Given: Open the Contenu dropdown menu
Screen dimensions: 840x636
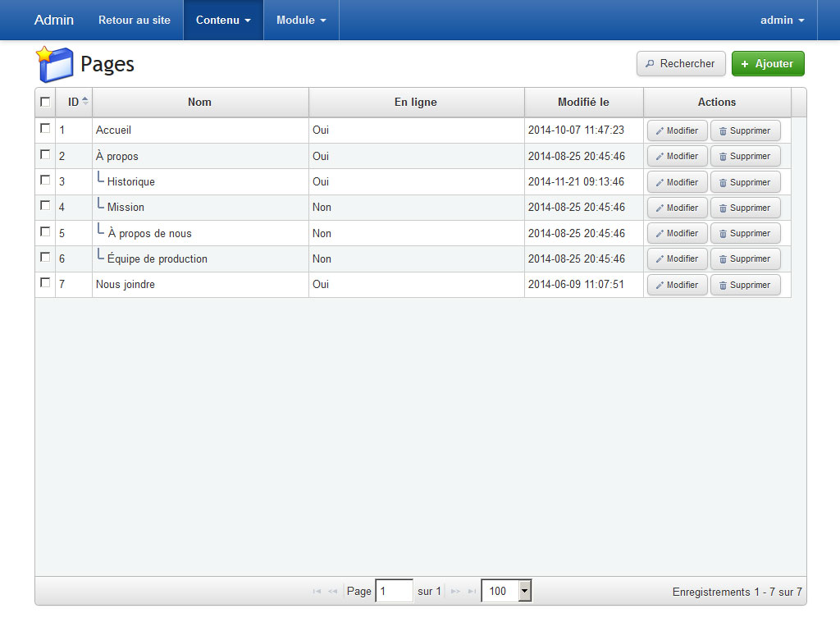Looking at the screenshot, I should (223, 20).
